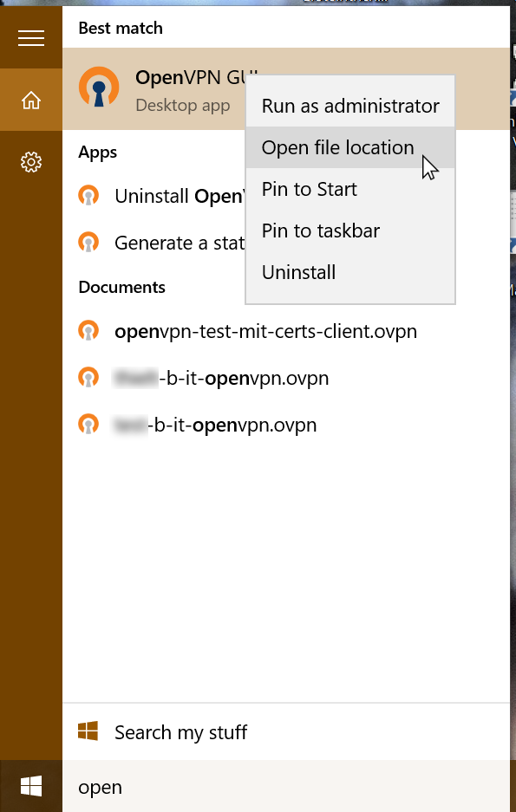
Task: Select Open file location
Action: coord(350,147)
